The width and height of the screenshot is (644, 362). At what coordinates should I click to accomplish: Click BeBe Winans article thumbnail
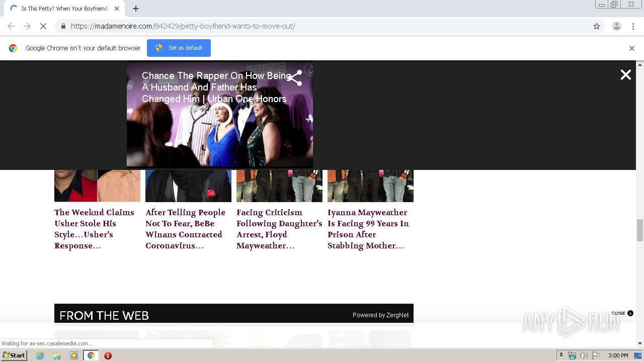(188, 186)
